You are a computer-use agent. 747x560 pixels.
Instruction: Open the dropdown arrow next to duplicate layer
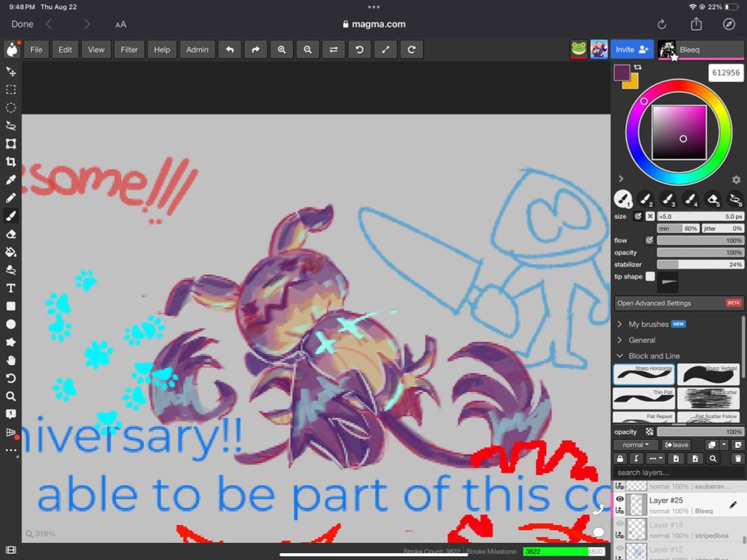pos(724,445)
